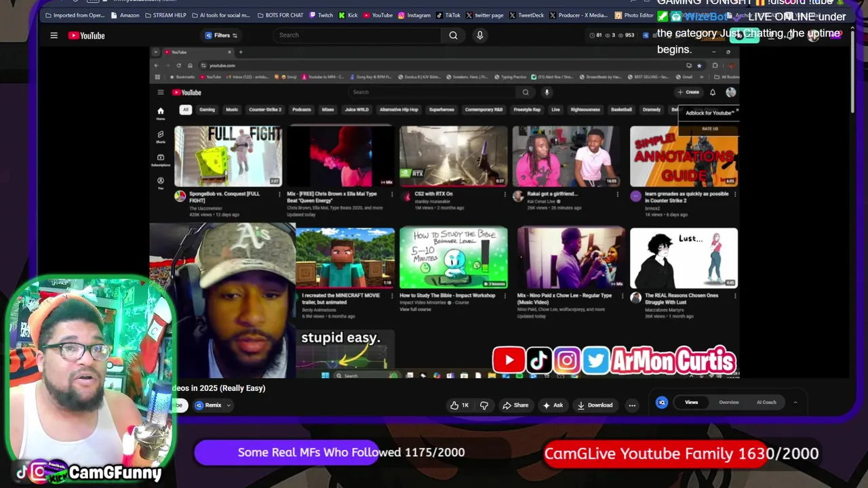
Task: Expand the BOTS FOR CHAT bookmark folder
Action: (281, 15)
